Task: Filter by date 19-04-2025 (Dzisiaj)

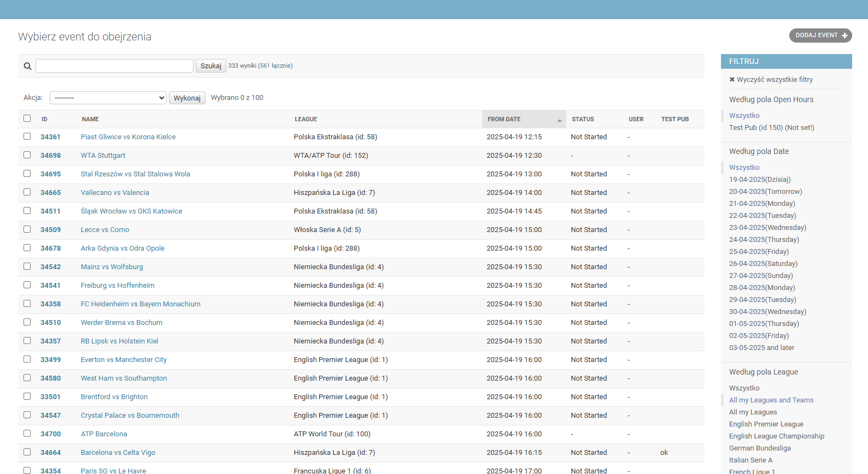Action: (x=760, y=180)
